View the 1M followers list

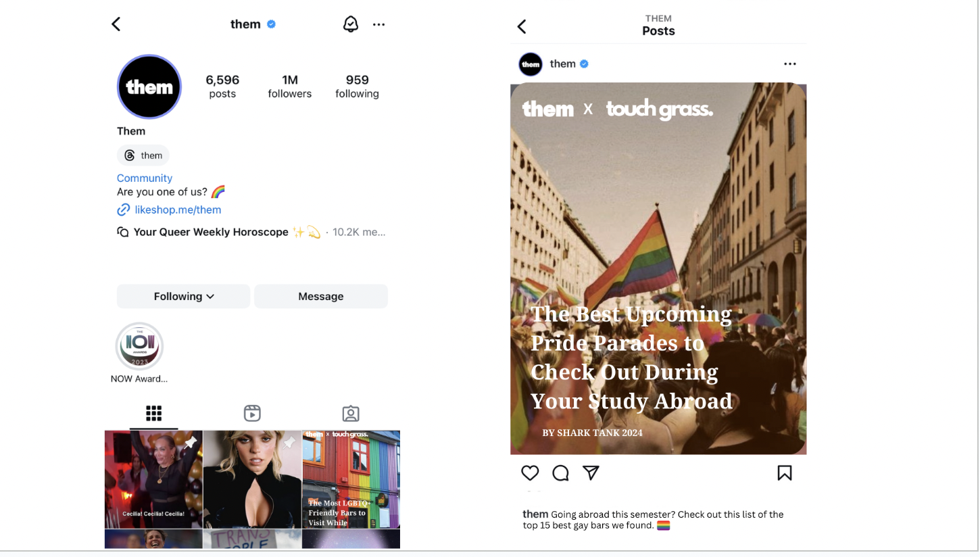289,87
